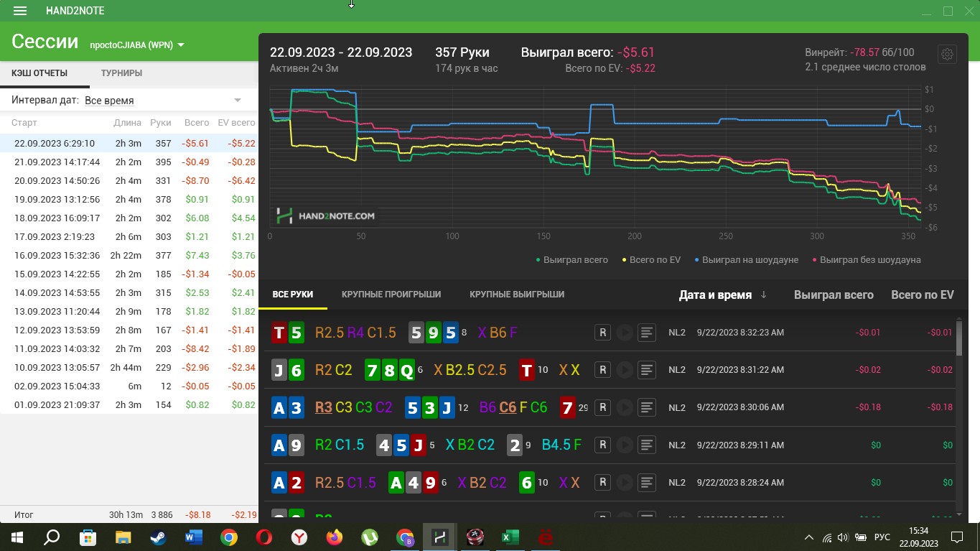
Task: Click R replay button for T5 hand row
Action: (x=602, y=333)
